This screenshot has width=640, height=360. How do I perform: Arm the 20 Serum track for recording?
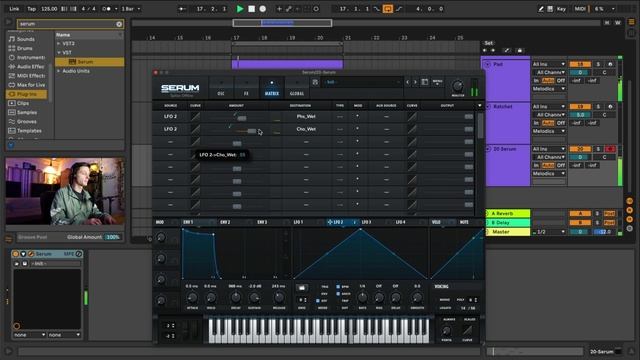coord(610,149)
